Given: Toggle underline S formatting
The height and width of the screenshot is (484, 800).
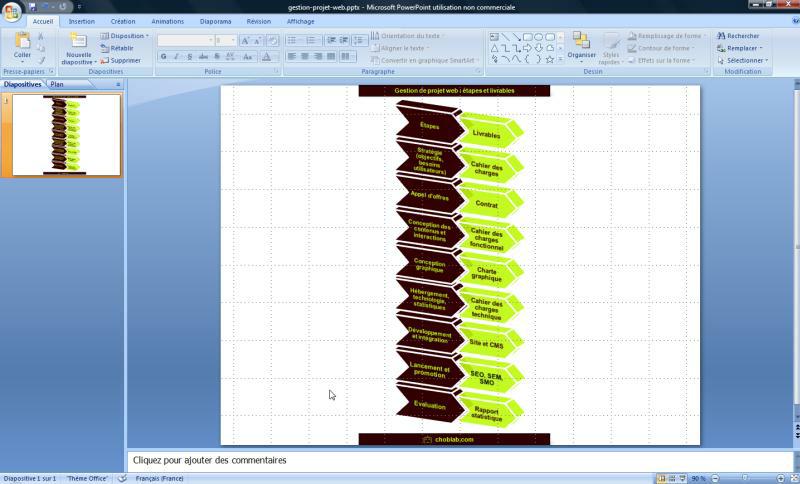Looking at the screenshot, I should click(x=190, y=57).
